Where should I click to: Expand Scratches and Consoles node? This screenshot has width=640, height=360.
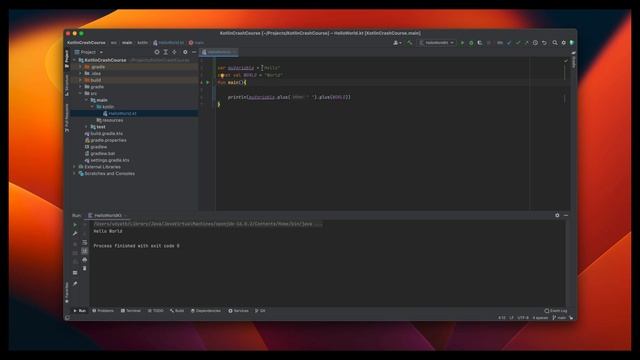[75, 173]
